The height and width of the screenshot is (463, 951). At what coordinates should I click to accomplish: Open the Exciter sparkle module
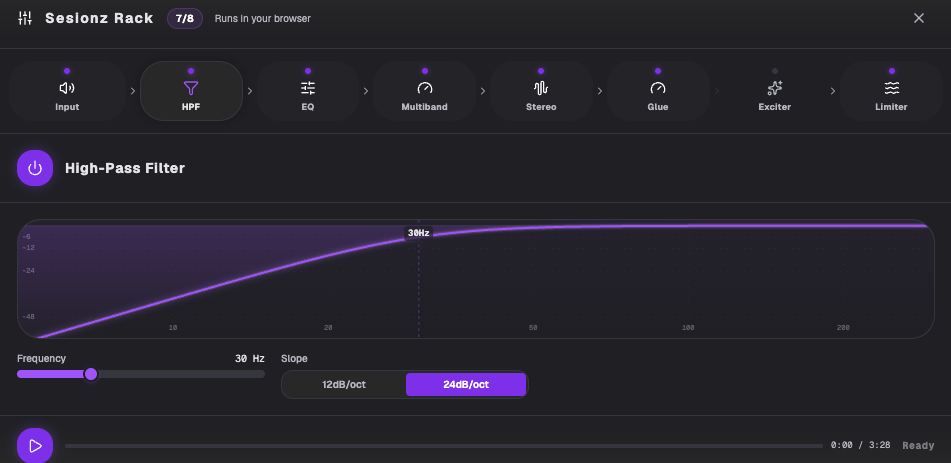coord(775,91)
